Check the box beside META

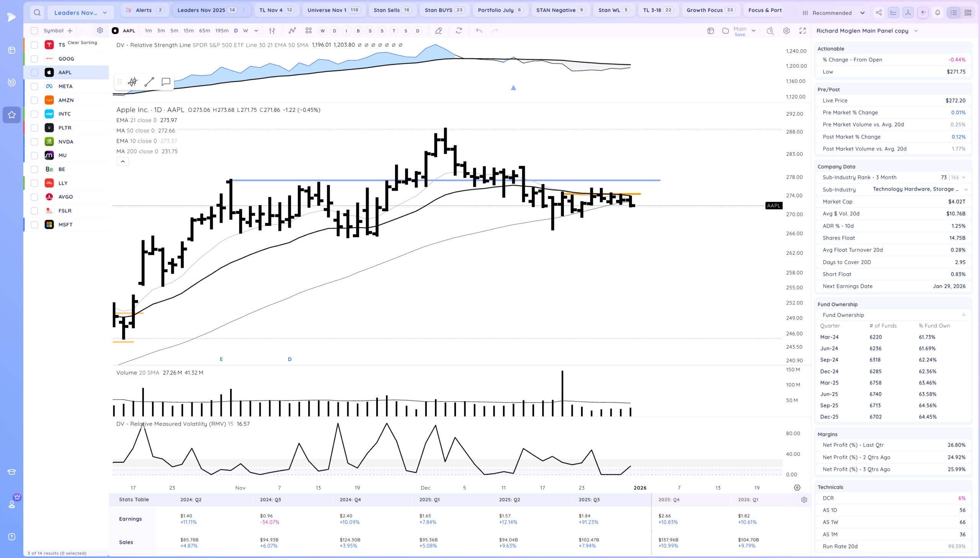34,86
